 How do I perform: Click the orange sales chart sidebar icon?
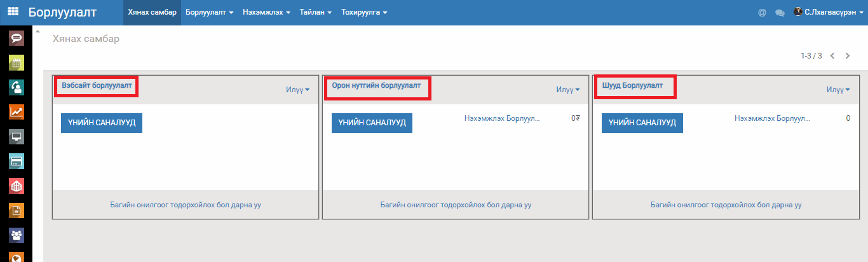[17, 112]
